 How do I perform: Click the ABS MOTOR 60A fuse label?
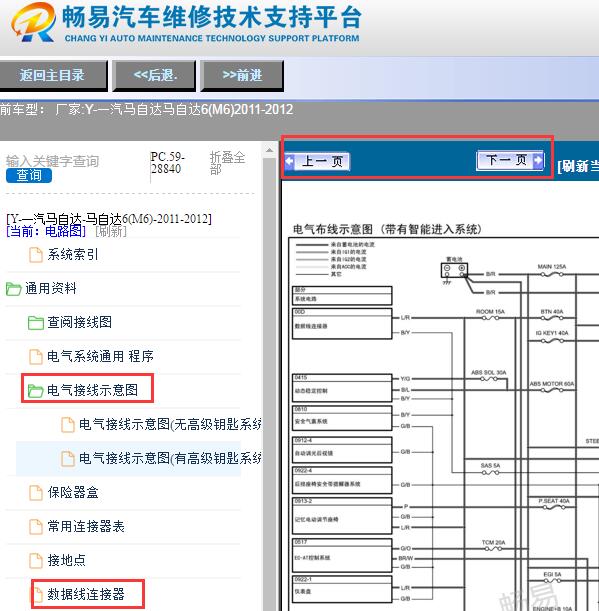tap(551, 383)
